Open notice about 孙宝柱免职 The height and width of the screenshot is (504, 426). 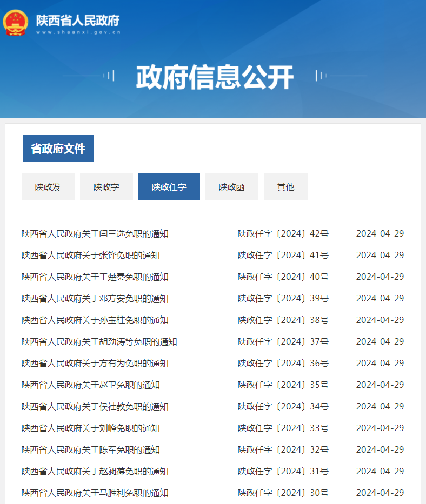95,320
